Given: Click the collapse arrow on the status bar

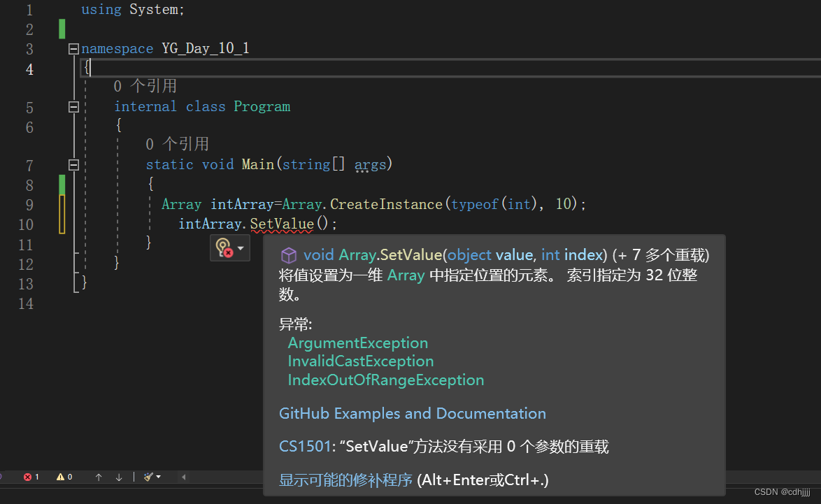Looking at the screenshot, I should (x=183, y=477).
